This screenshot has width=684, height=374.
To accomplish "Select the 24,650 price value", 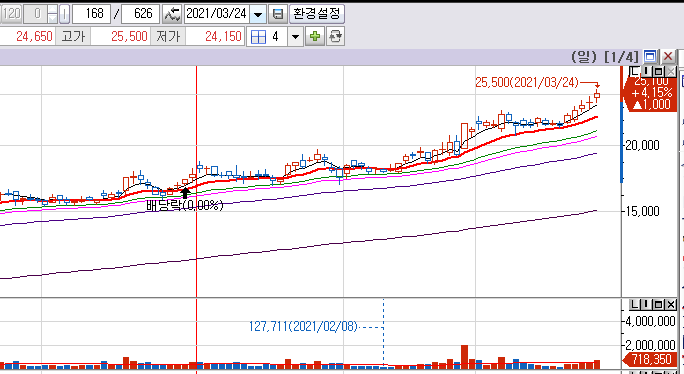I will pyautogui.click(x=34, y=36).
